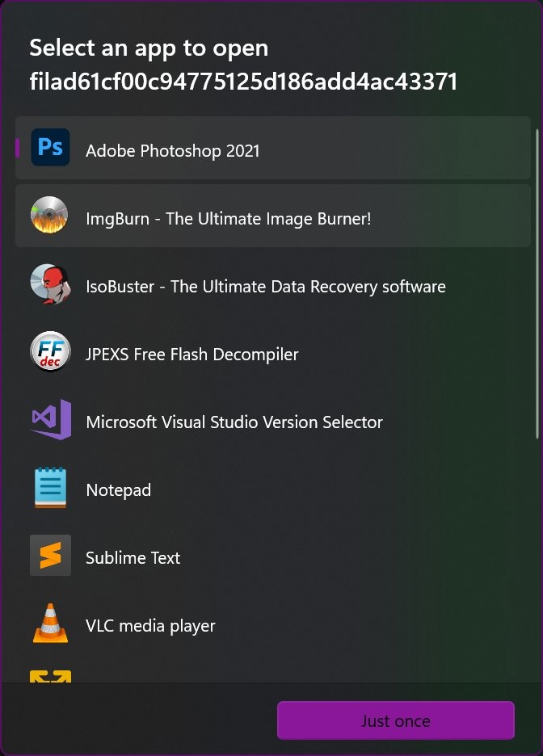543x756 pixels.
Task: Pick IsoBuster - The Ultimate Data Recovery software
Action: pyautogui.click(x=265, y=287)
